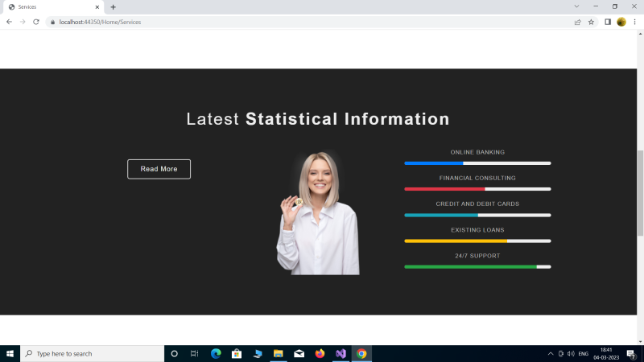Click the Windows search box
Viewport: 644px width, 362px height.
pyautogui.click(x=93, y=354)
